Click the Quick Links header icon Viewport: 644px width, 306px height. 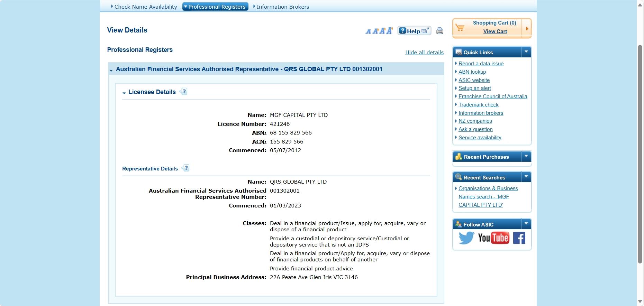tap(459, 52)
